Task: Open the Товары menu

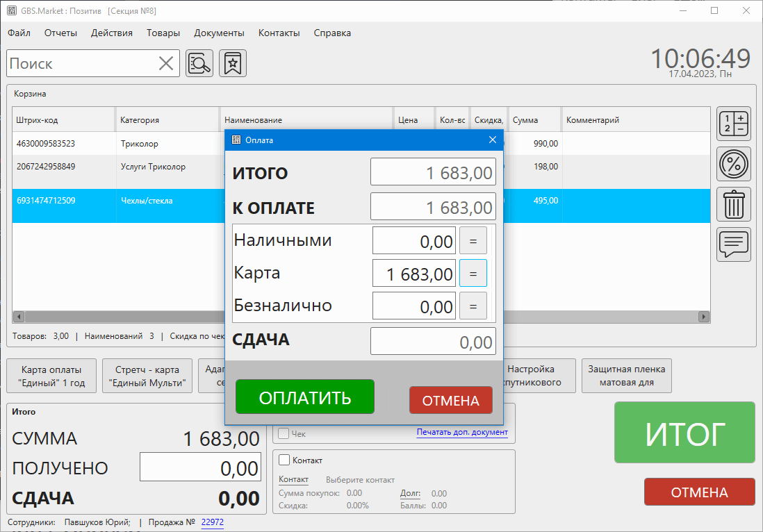Action: point(163,33)
